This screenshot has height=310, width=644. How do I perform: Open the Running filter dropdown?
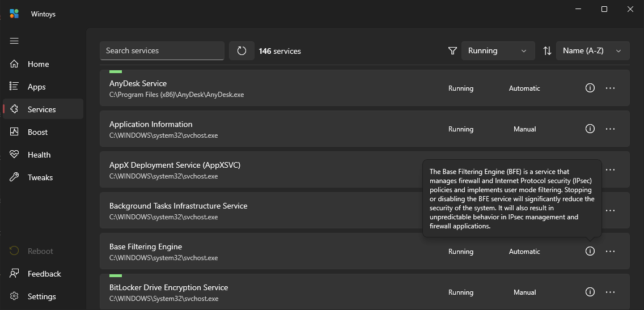[x=498, y=50]
